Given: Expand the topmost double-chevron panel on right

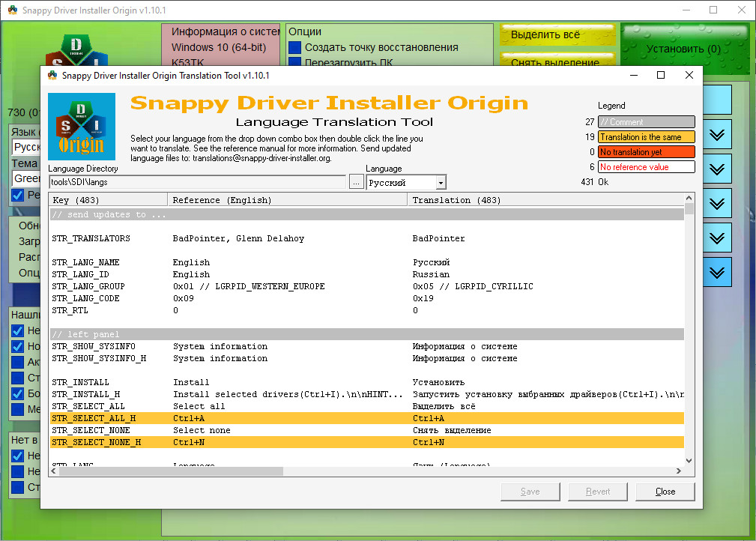Looking at the screenshot, I should (x=717, y=135).
